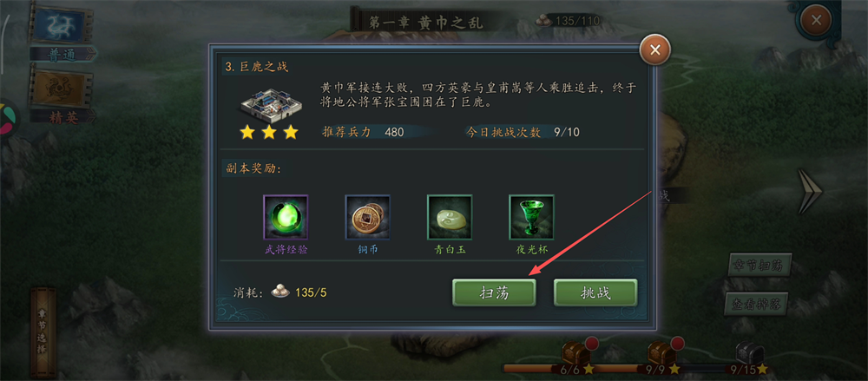The height and width of the screenshot is (381, 868).
Task: Click the 巨鹿 fortress building icon
Action: 270,104
